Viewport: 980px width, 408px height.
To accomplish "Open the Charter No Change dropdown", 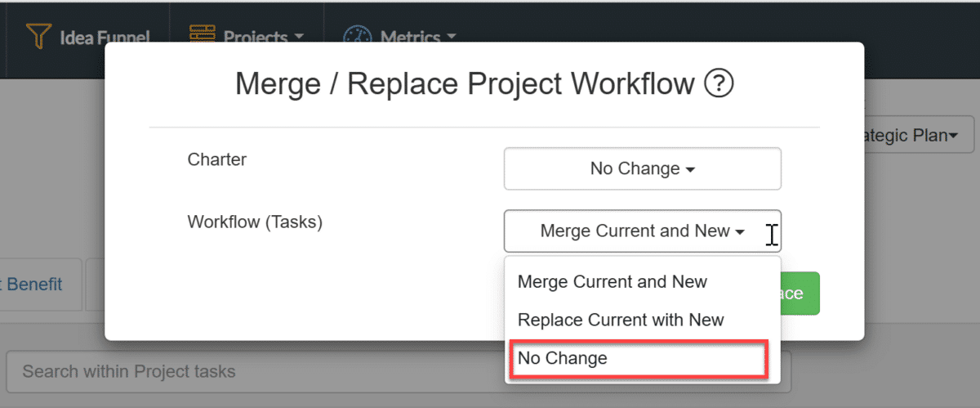I will [x=643, y=168].
